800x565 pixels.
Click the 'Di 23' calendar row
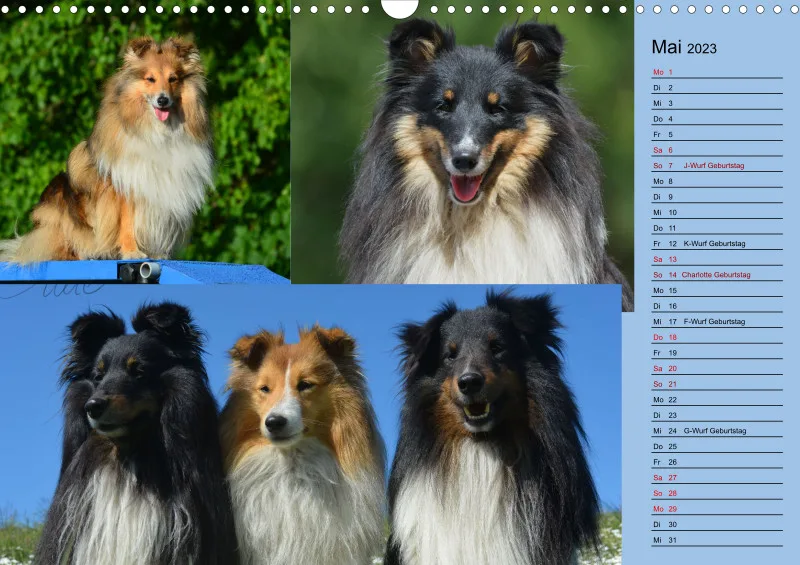717,415
